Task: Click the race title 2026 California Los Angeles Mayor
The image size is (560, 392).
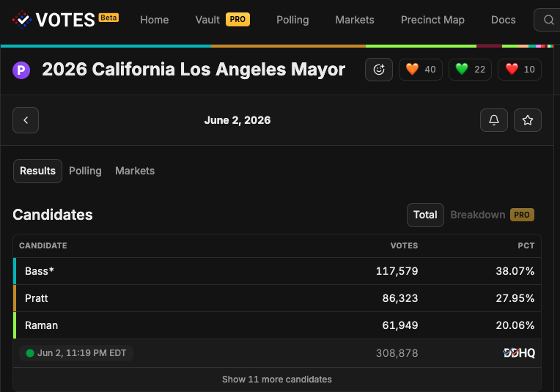Action: (194, 70)
